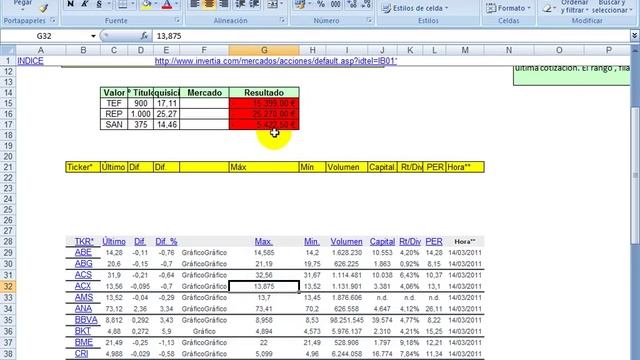Increase decimal places icon

tap(352, 4)
